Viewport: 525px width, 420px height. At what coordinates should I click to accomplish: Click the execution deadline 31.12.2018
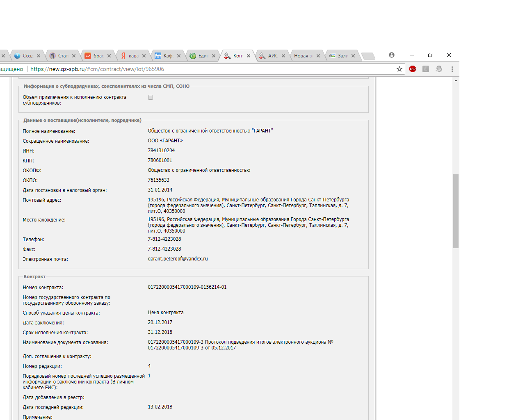160,332
